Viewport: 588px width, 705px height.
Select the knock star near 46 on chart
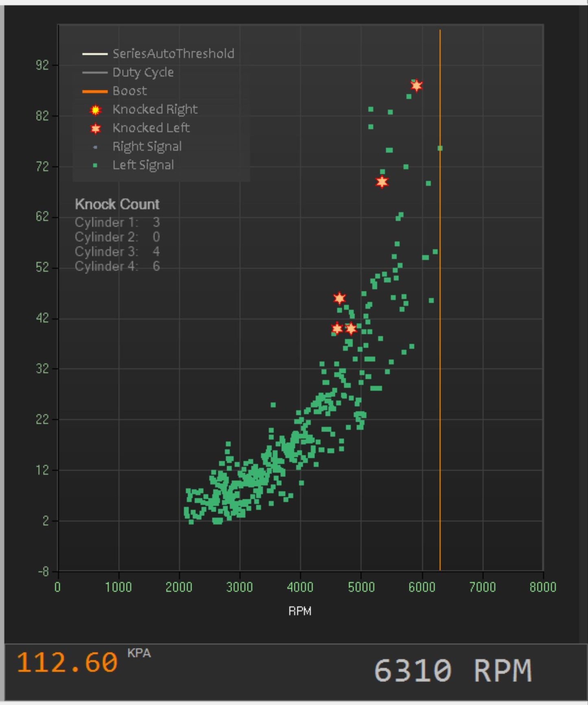(x=339, y=299)
